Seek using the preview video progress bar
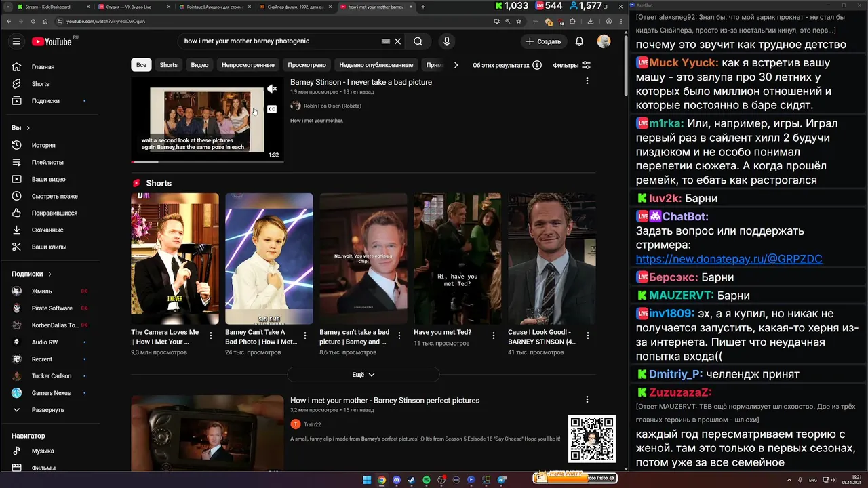The height and width of the screenshot is (488, 868). [208, 162]
